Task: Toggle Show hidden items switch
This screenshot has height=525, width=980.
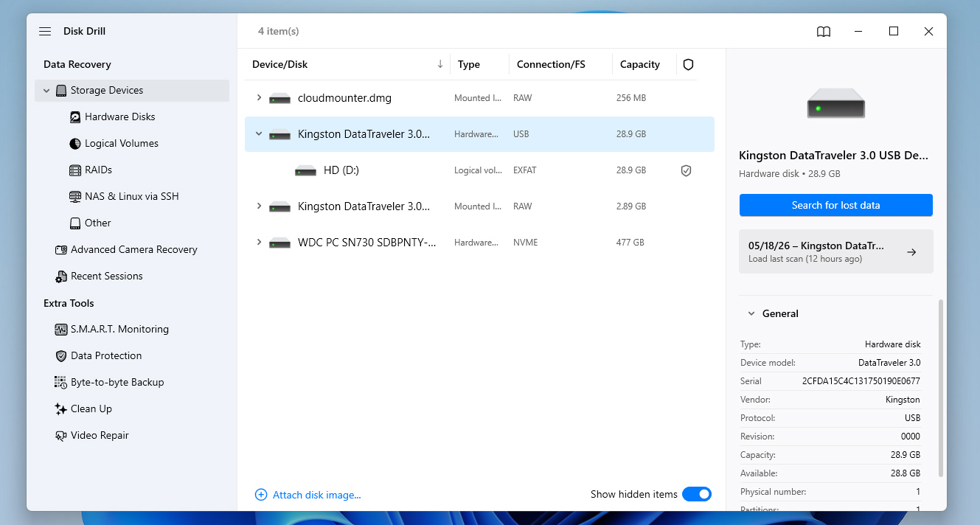Action: click(697, 494)
